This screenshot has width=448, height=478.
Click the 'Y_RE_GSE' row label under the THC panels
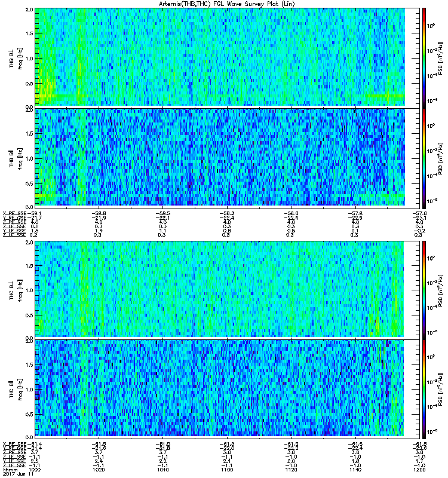tap(14, 448)
